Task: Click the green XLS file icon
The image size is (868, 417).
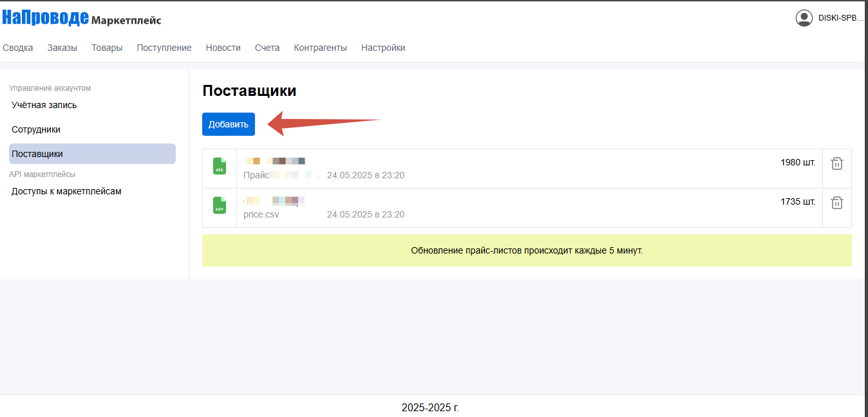Action: (x=220, y=166)
